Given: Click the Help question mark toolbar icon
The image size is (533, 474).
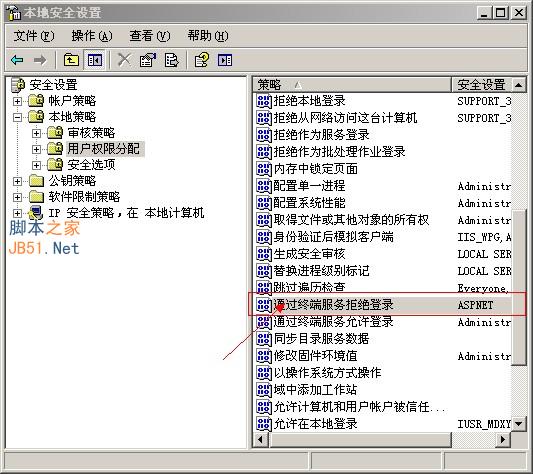Looking at the screenshot, I should point(202,60).
